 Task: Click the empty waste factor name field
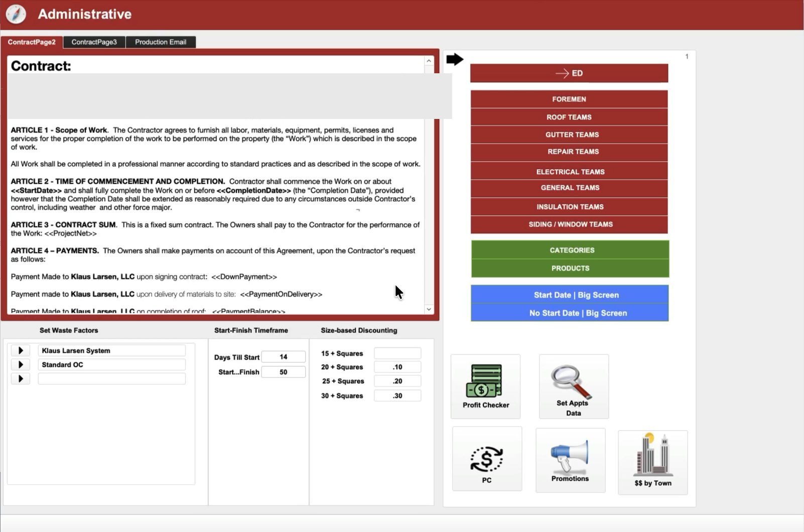111,378
